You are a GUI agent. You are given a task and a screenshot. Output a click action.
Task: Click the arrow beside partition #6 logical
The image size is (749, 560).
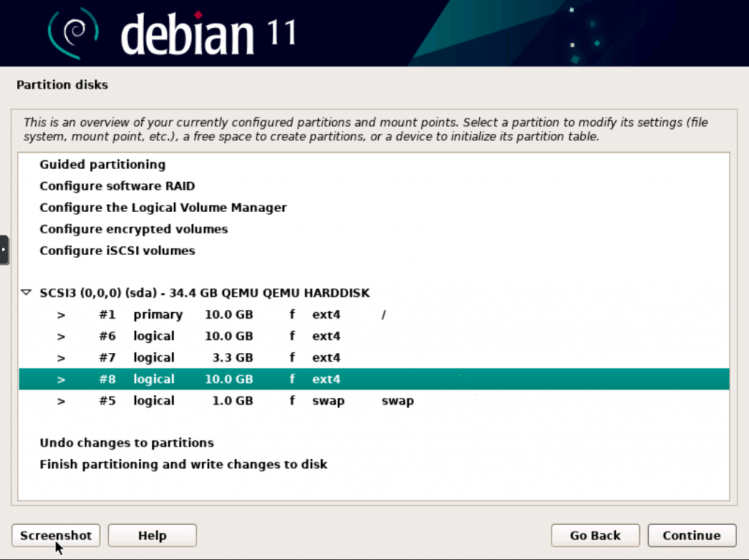(61, 337)
